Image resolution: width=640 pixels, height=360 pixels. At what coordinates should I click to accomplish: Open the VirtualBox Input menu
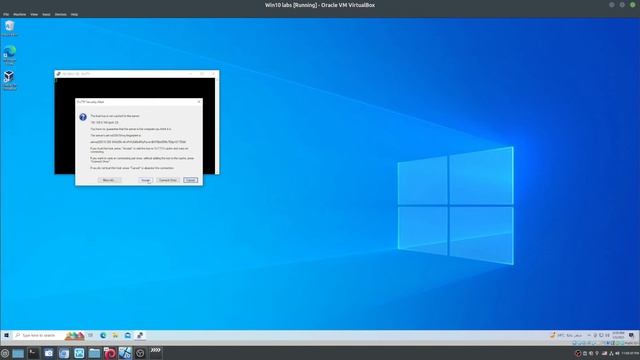tap(46, 14)
